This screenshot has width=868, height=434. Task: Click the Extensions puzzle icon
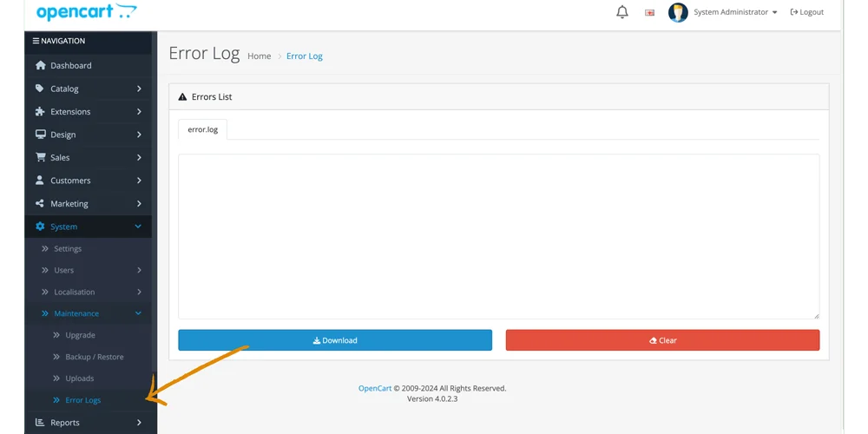tap(40, 111)
